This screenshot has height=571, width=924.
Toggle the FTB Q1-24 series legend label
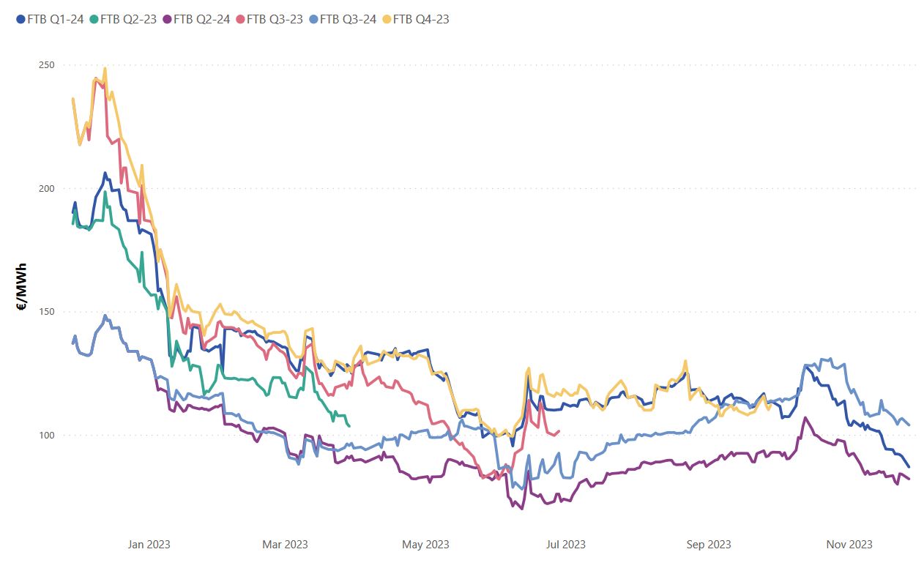(x=55, y=20)
